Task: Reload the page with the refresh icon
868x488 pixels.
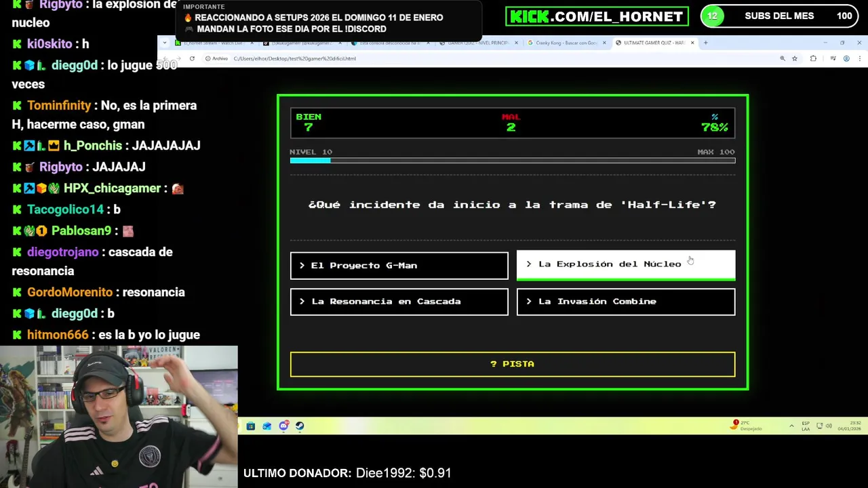Action: (x=192, y=58)
